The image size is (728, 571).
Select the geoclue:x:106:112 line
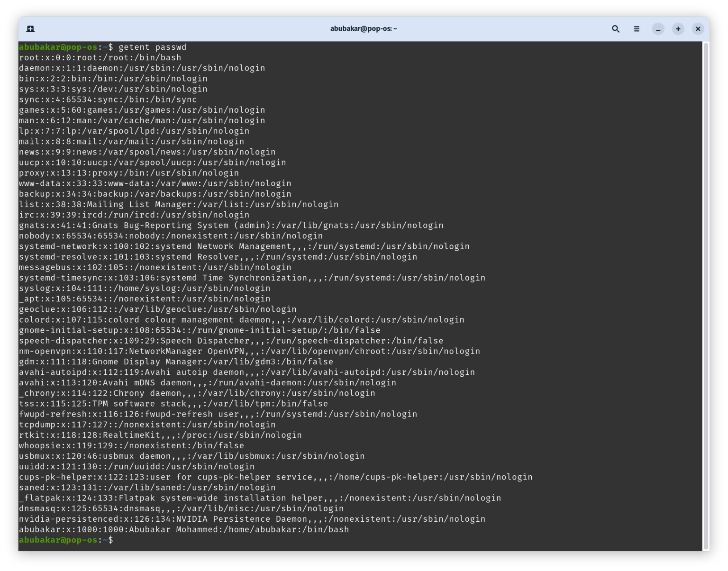point(158,309)
